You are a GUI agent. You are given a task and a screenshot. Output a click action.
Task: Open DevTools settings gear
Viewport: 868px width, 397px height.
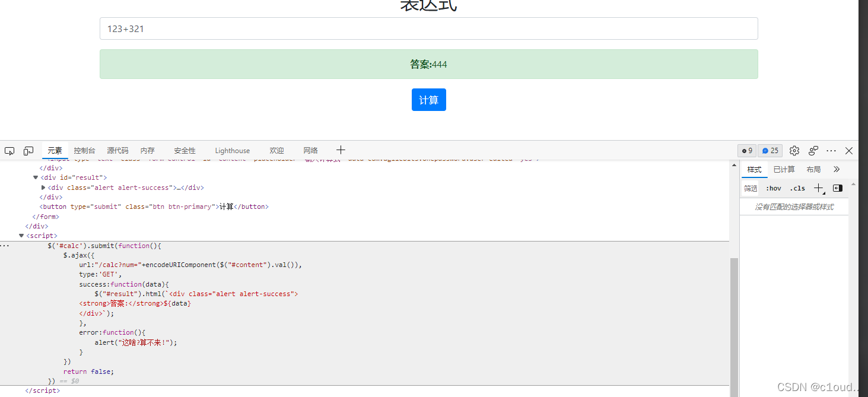tap(794, 151)
